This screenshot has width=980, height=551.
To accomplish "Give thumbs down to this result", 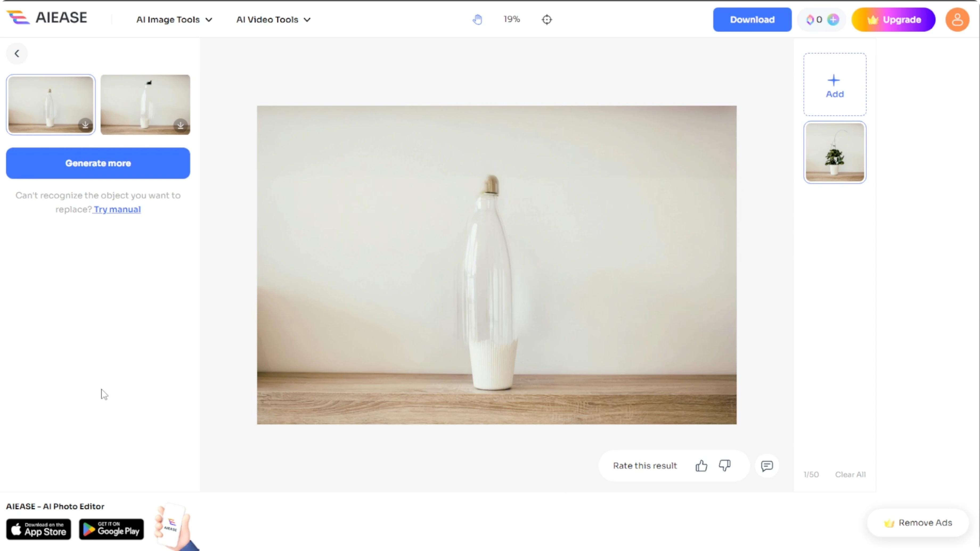I will tap(725, 466).
